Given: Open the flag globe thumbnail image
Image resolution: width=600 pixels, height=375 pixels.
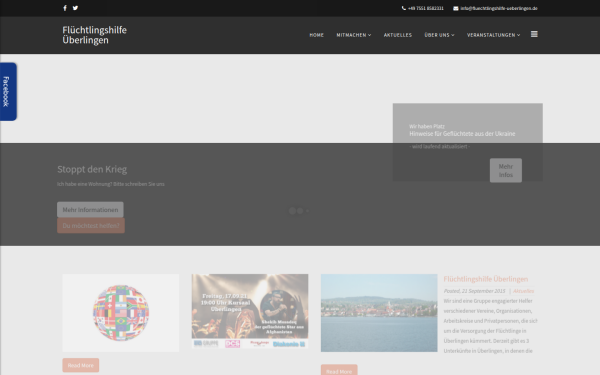Looking at the screenshot, I should pos(121,313).
